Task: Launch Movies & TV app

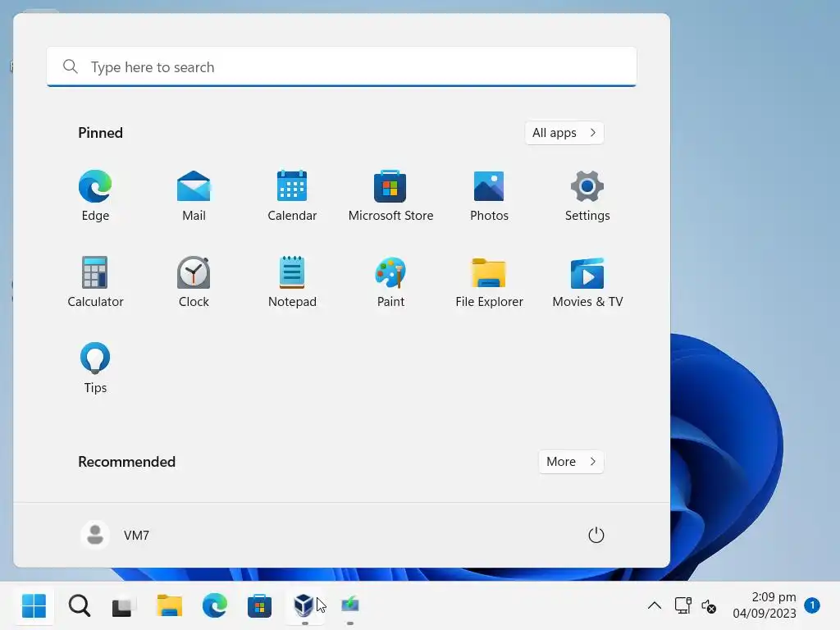Action: (587, 282)
